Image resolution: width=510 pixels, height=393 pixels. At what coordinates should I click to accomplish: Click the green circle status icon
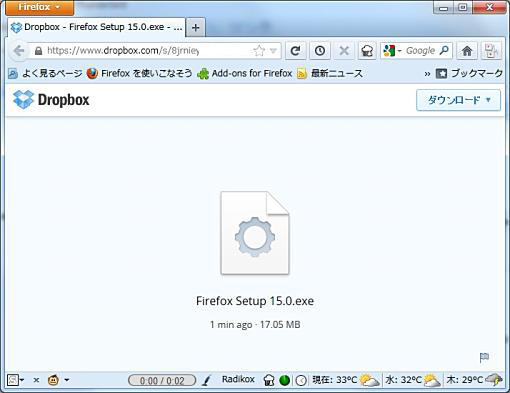[x=284, y=380]
